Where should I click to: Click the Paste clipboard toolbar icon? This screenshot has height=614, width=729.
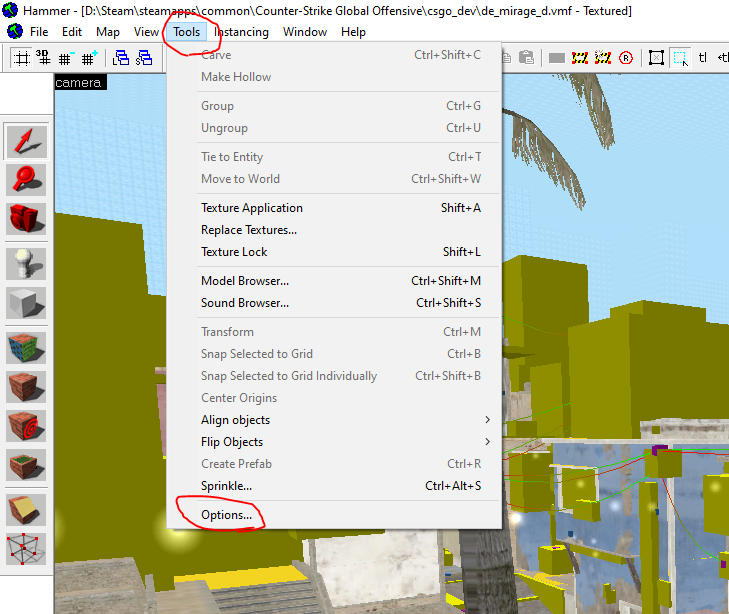click(526, 58)
